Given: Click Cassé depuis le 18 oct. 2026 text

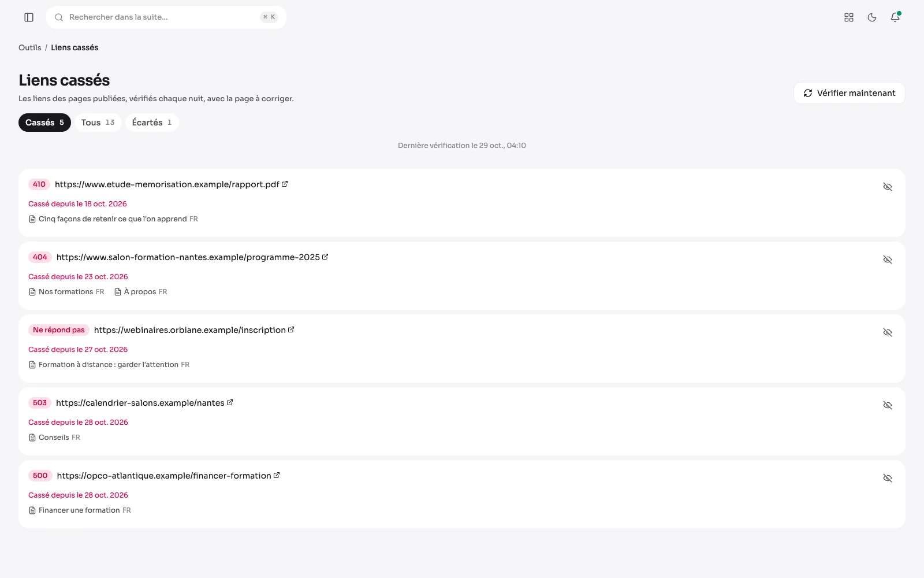Looking at the screenshot, I should [77, 204].
